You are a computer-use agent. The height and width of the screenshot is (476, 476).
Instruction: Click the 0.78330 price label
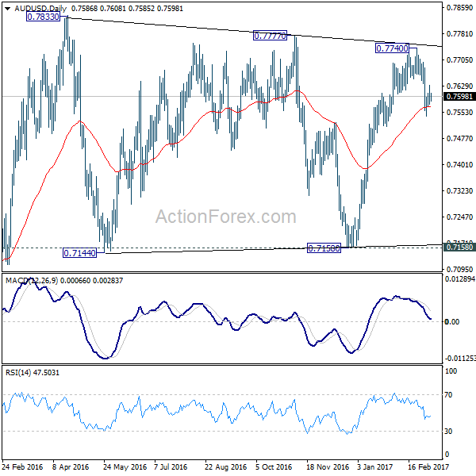43,17
